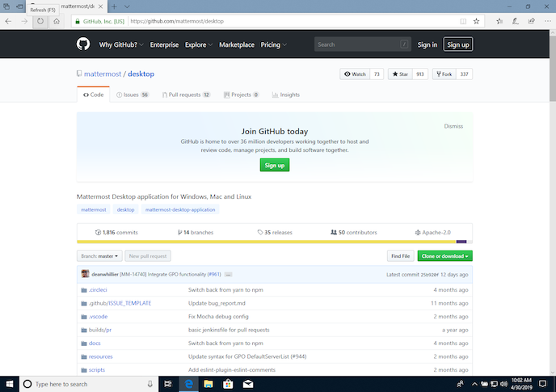The height and width of the screenshot is (392, 556).
Task: Expand the Branch: master dropdown
Action: (x=99, y=256)
